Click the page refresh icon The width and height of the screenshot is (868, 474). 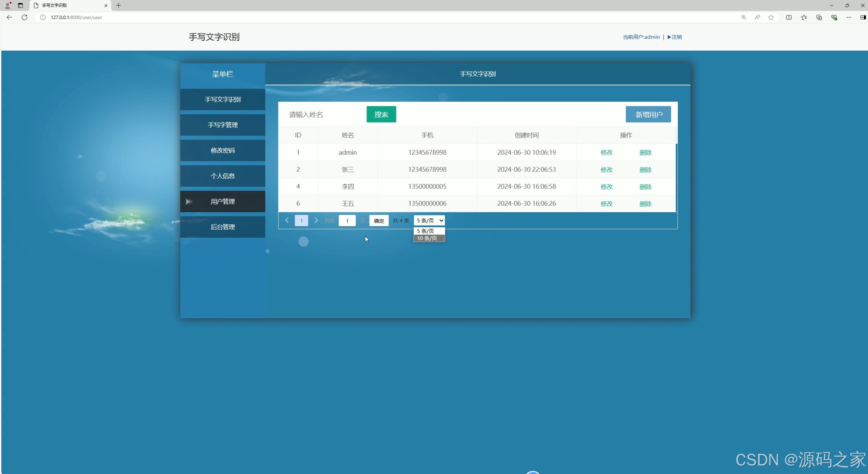coord(24,17)
